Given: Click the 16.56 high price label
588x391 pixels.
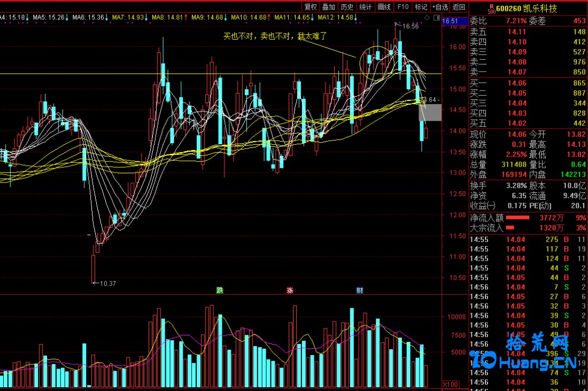Looking at the screenshot, I should [410, 26].
